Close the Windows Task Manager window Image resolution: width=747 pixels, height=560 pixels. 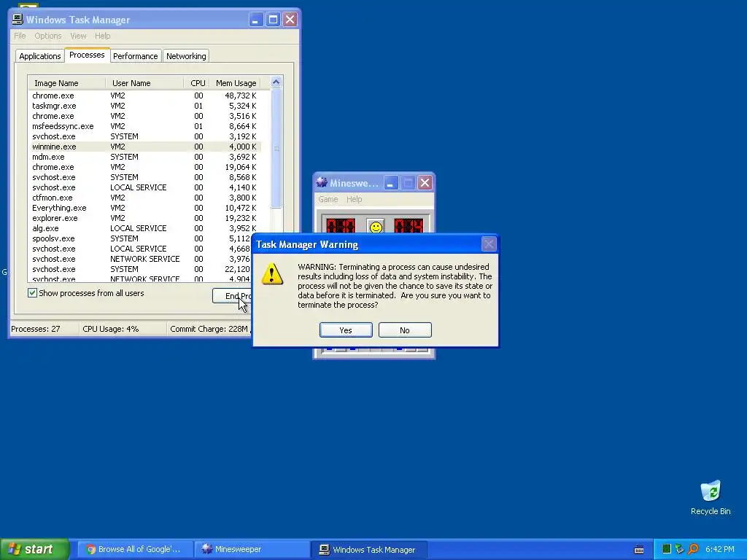click(x=290, y=20)
